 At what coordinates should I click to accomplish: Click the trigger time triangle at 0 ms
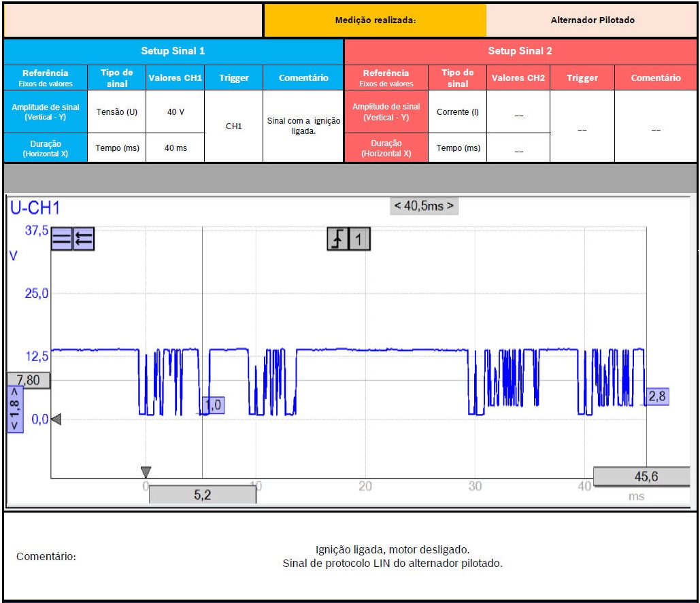tap(146, 471)
